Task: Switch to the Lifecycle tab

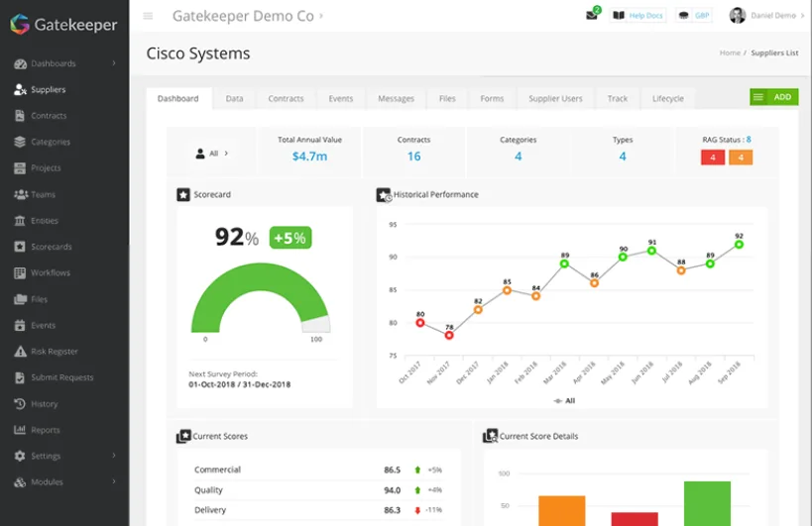Action: point(668,99)
